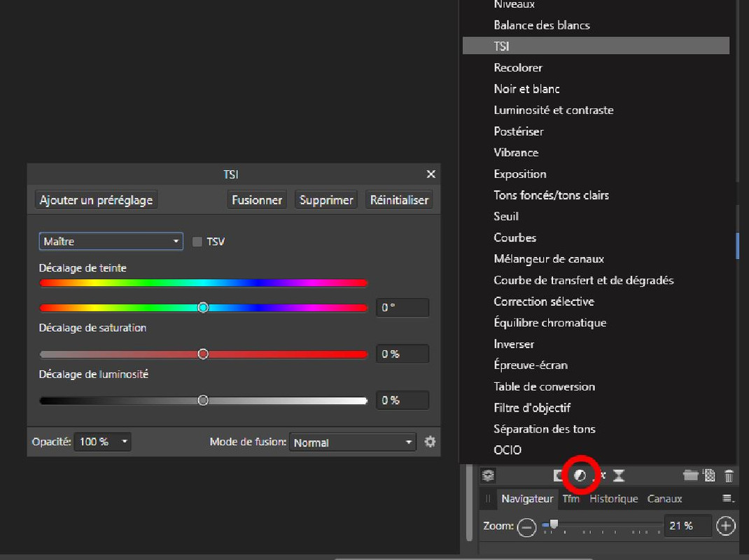749x560 pixels.
Task: Click the Mask Layer icon
Action: click(559, 475)
